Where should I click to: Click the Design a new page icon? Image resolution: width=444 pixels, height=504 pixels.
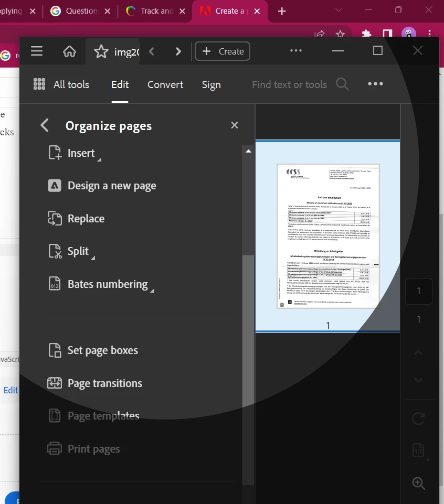coord(55,186)
